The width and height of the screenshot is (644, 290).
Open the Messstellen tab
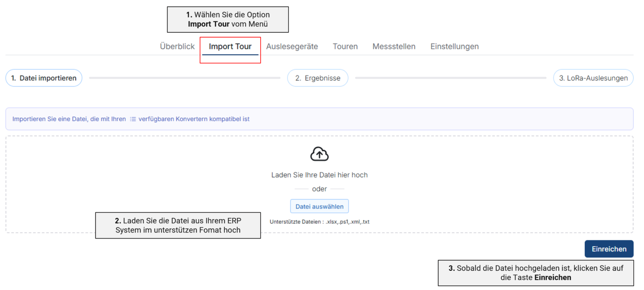pyautogui.click(x=394, y=46)
